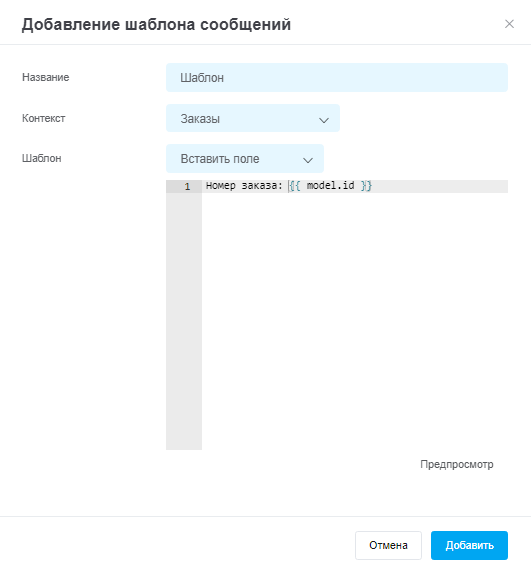Click the Контекст label
The width and height of the screenshot is (531, 568).
[x=43, y=118]
